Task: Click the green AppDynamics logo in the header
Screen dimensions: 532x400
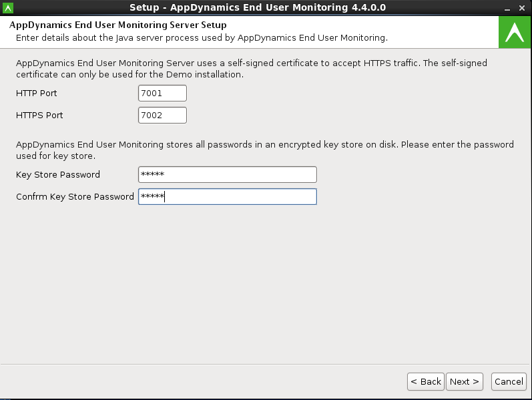Action: 515,32
